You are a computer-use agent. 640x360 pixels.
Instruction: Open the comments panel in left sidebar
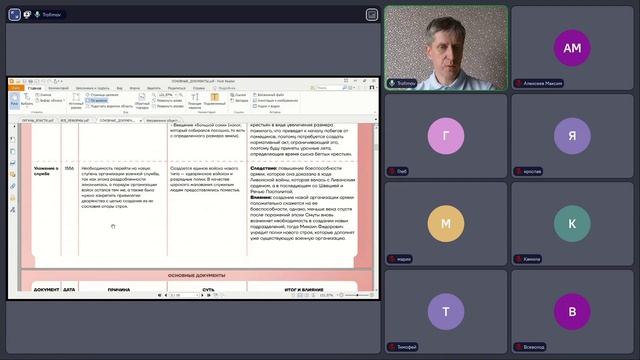[x=13, y=174]
